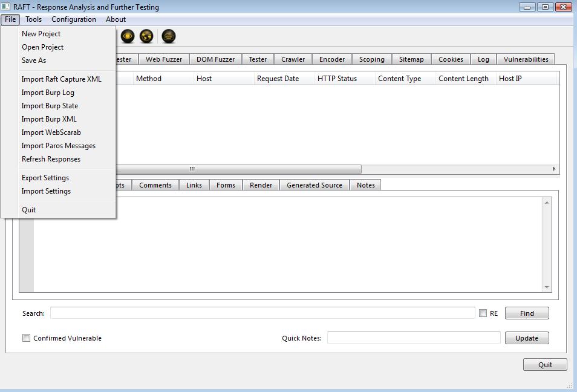Click the horizontal scrollbar thumb in the table

point(238,169)
